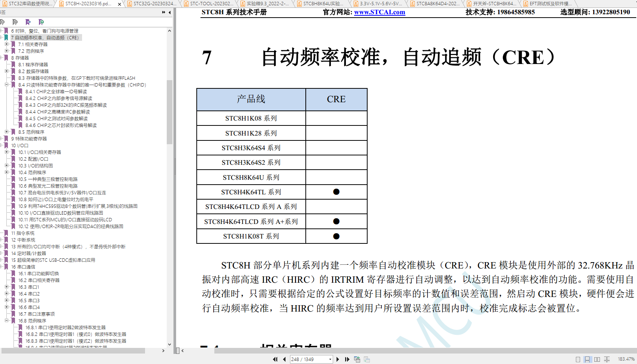This screenshot has width=637, height=364.
Task: Go to first page of document
Action: coord(275,359)
